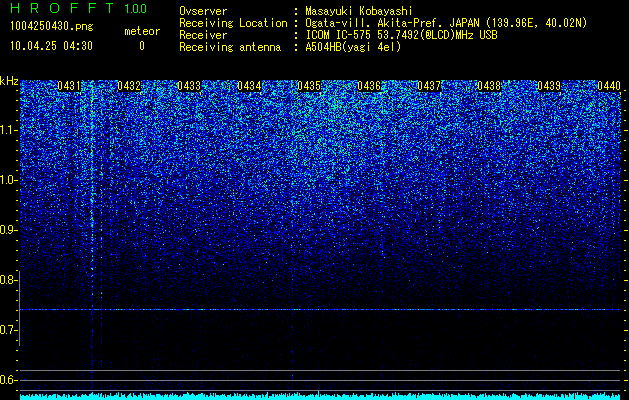Click the 0.9 kHz axis label
This screenshot has height=400, width=629.
click(x=9, y=230)
